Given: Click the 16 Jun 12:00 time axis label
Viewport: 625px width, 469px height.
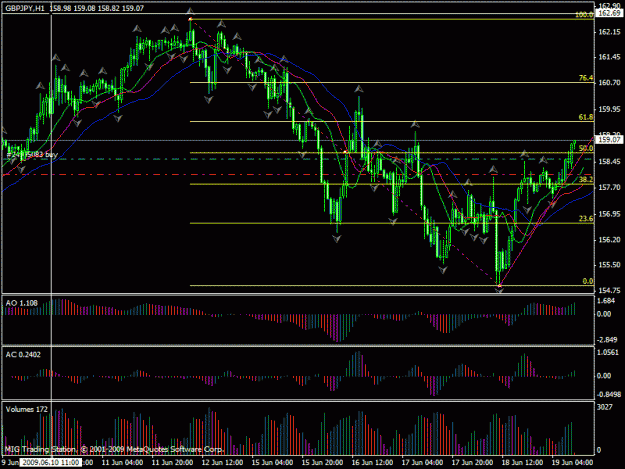Looking at the screenshot, I should [x=372, y=463].
